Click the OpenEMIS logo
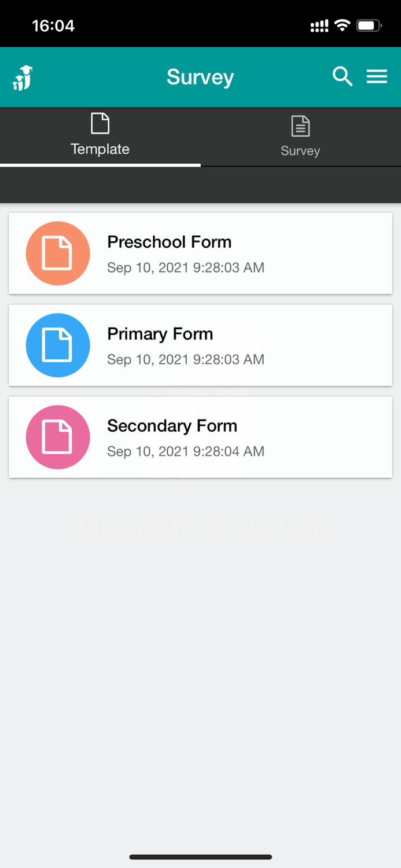 coord(21,77)
